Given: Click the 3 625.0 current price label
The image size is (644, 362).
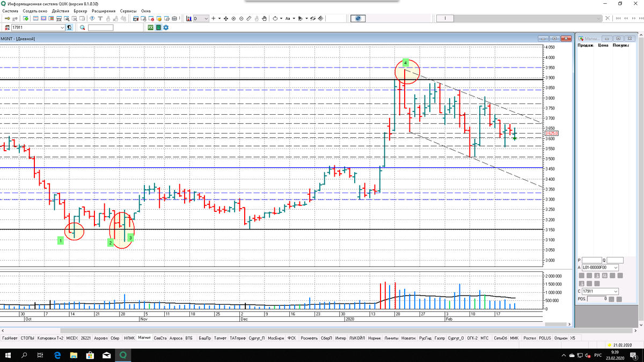Looking at the screenshot, I should 551,133.
